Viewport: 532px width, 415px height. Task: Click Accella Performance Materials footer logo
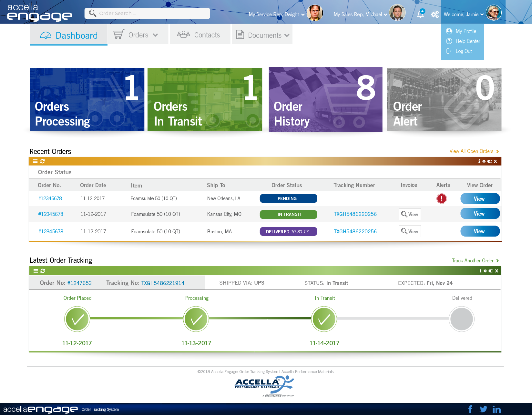(264, 386)
